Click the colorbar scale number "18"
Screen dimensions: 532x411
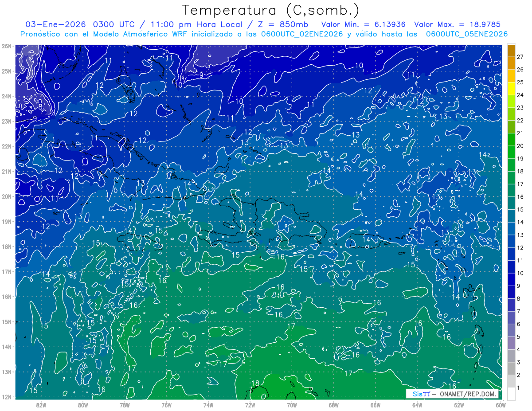[520, 171]
